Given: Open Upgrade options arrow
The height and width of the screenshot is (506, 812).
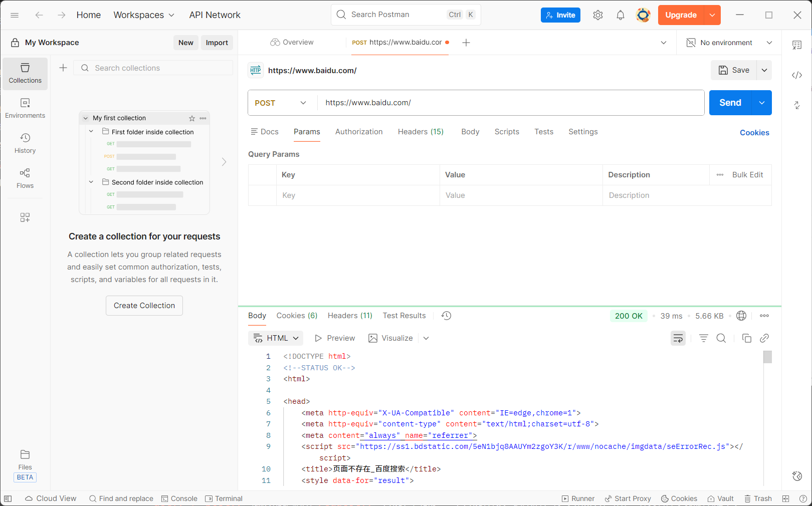Looking at the screenshot, I should pyautogui.click(x=712, y=15).
